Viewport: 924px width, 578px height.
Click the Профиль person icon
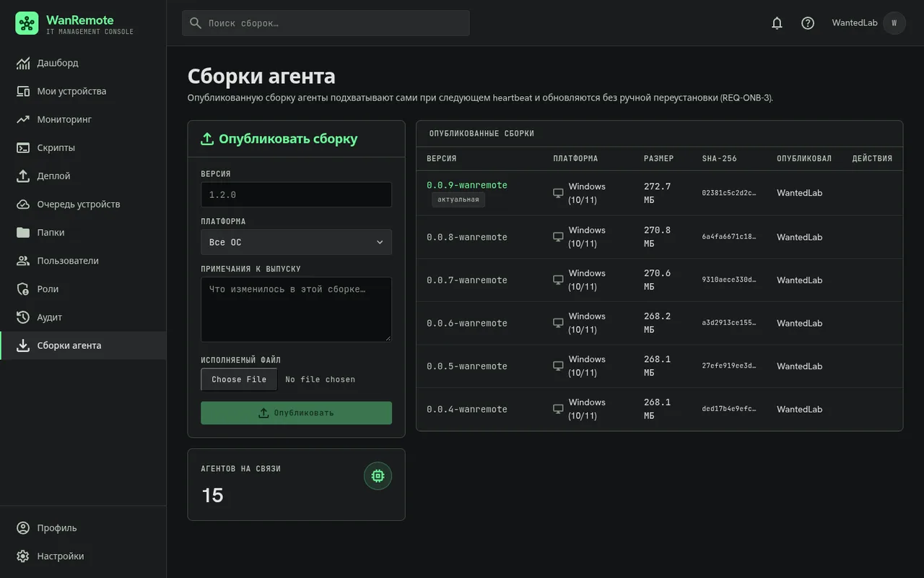pos(23,528)
